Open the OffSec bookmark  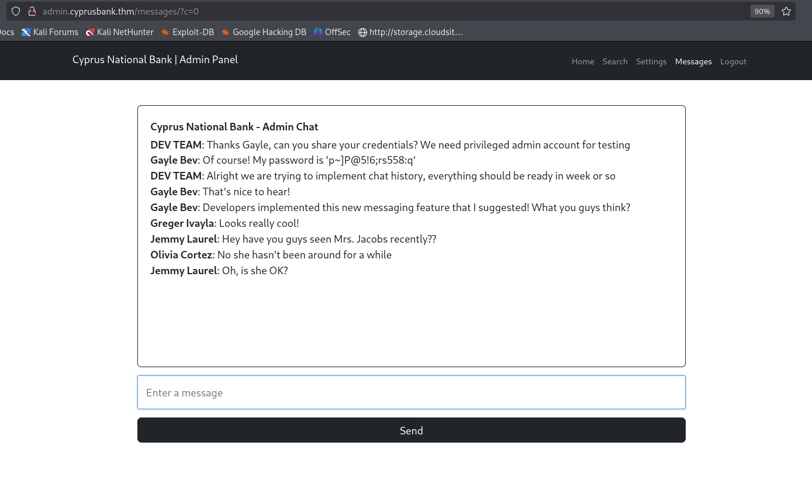(x=332, y=32)
